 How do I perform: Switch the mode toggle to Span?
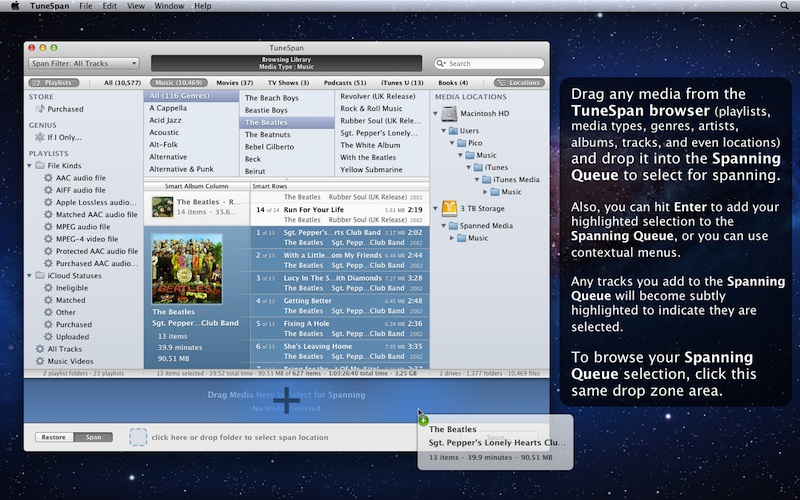tap(93, 437)
